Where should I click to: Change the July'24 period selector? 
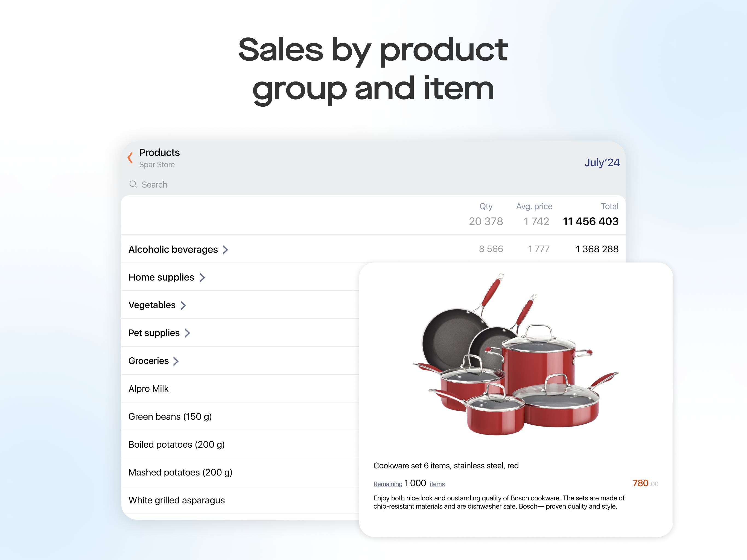[602, 162]
